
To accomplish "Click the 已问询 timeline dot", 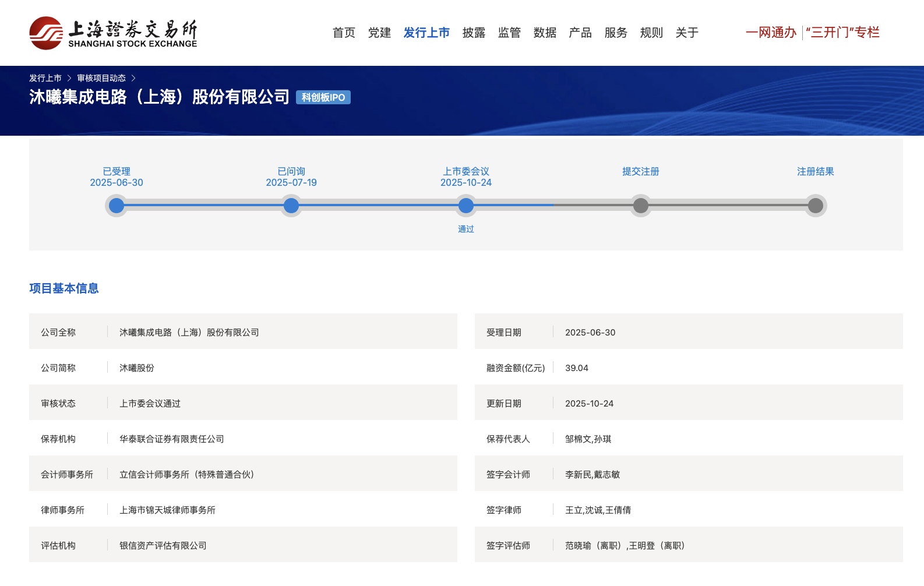I will 291,206.
